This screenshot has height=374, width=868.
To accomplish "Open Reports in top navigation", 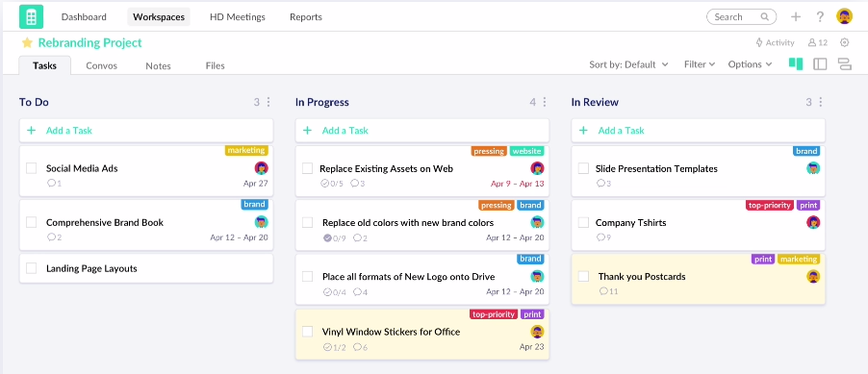I will pyautogui.click(x=306, y=16).
